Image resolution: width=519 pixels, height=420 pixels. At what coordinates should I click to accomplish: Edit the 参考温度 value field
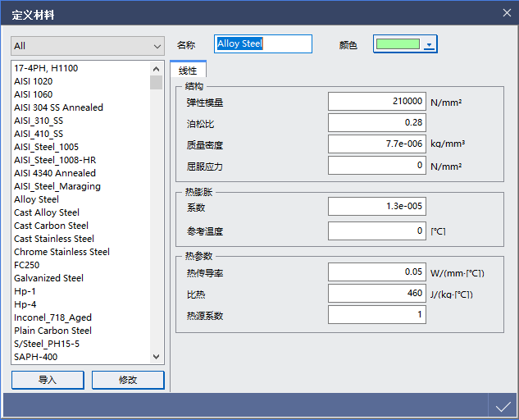[376, 231]
